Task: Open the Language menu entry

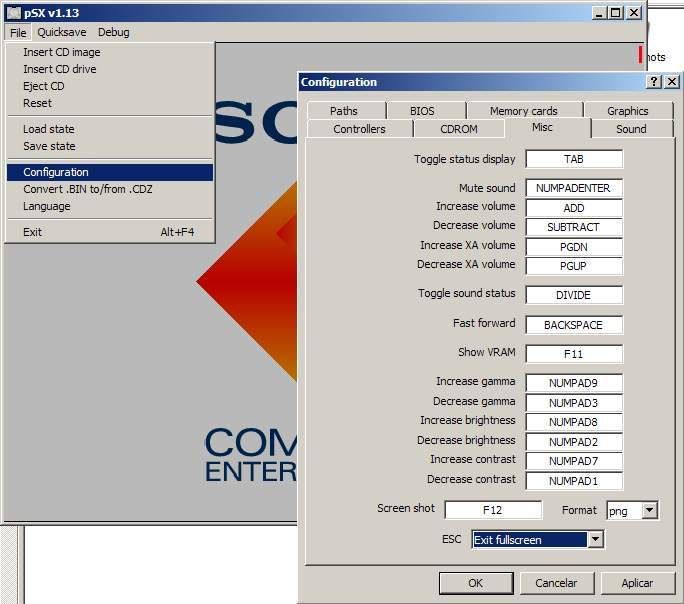Action: (x=110, y=206)
